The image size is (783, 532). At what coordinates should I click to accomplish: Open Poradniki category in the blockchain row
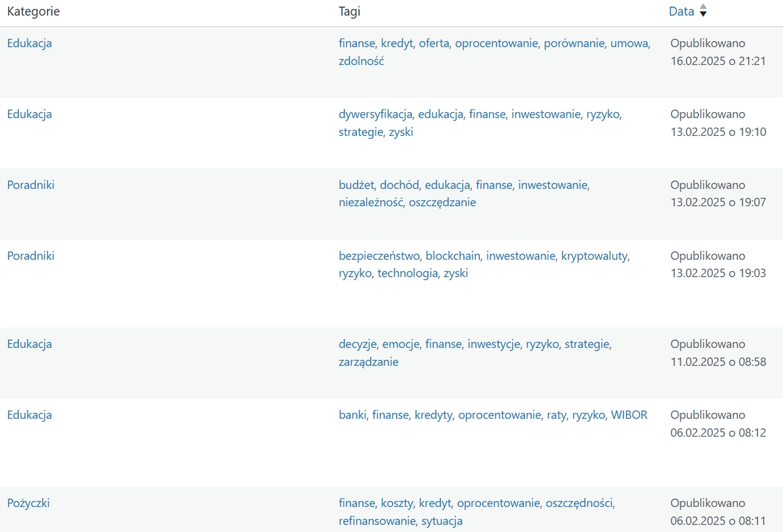[x=31, y=256]
